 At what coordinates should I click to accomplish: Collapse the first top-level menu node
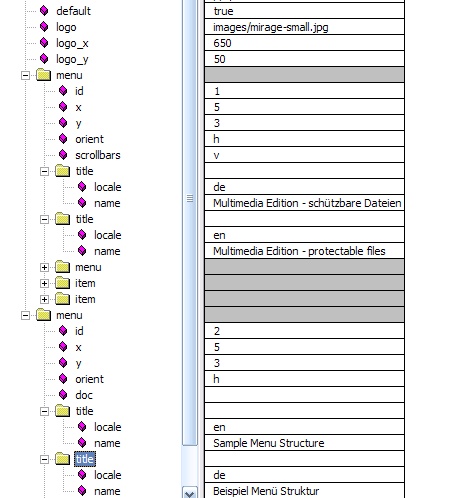25,75
